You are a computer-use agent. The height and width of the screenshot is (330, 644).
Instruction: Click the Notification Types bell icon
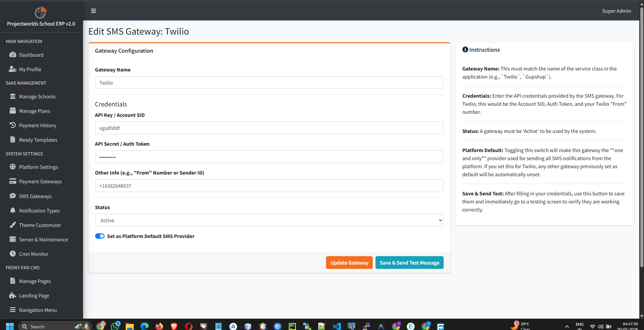coord(12,210)
